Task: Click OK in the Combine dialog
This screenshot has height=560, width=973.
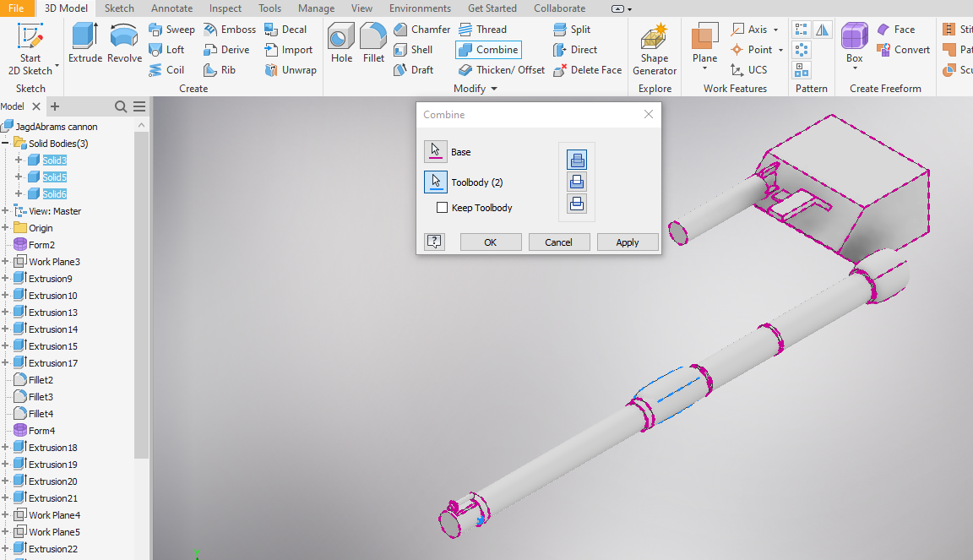Action: [491, 242]
